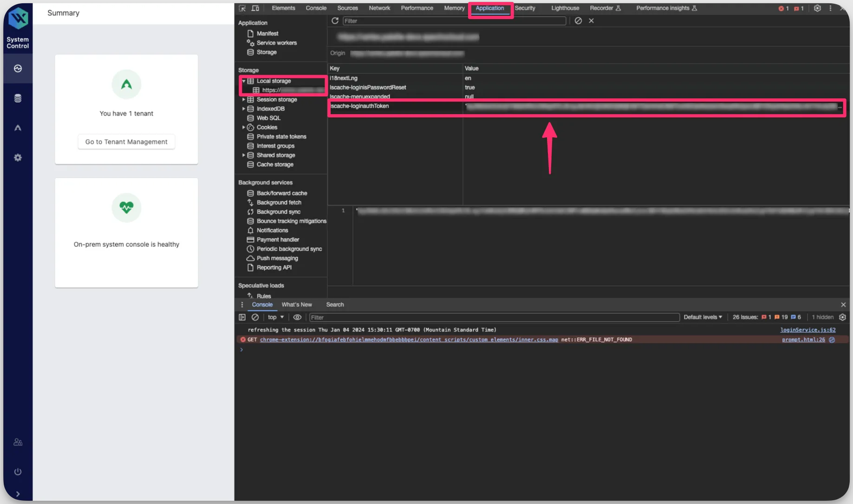Click the refresh storage icon
853x504 pixels.
pyautogui.click(x=335, y=21)
